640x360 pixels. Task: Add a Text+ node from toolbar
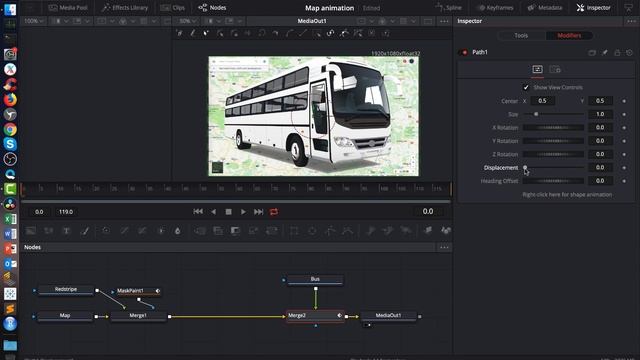66,231
